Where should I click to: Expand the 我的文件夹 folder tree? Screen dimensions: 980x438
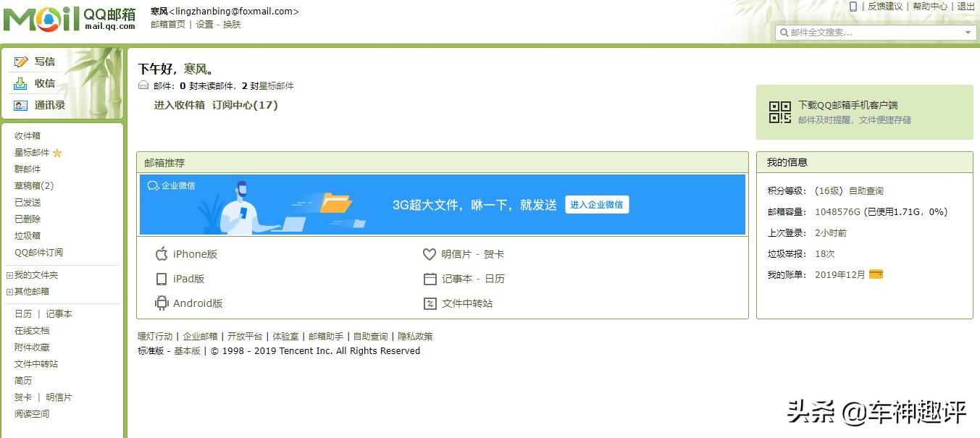(8, 274)
